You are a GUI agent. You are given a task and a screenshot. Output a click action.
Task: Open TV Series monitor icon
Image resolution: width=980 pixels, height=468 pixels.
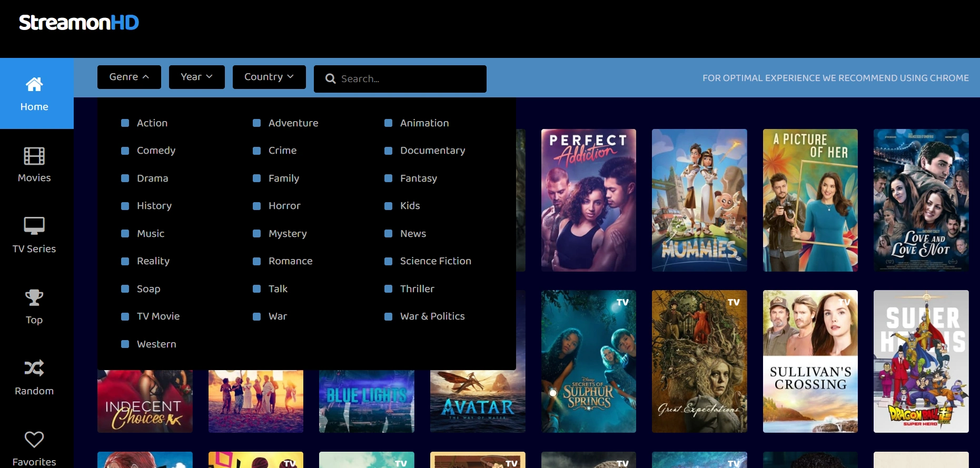pos(34,226)
